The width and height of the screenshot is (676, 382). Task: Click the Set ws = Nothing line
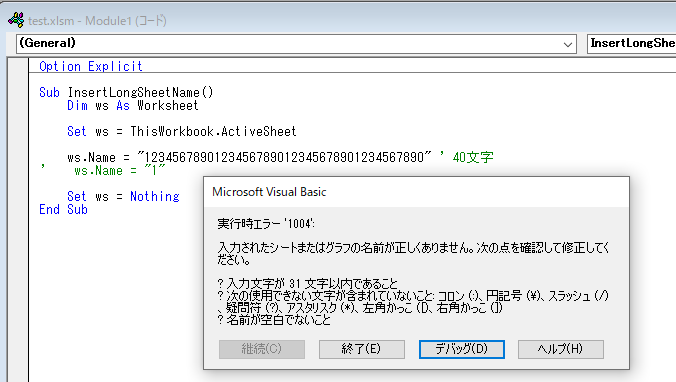(123, 196)
